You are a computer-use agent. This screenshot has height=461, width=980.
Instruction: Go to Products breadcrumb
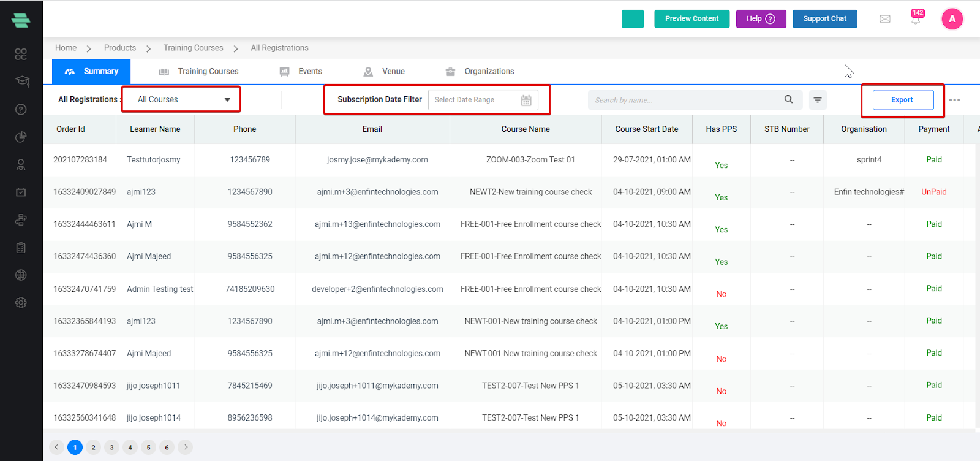(120, 48)
